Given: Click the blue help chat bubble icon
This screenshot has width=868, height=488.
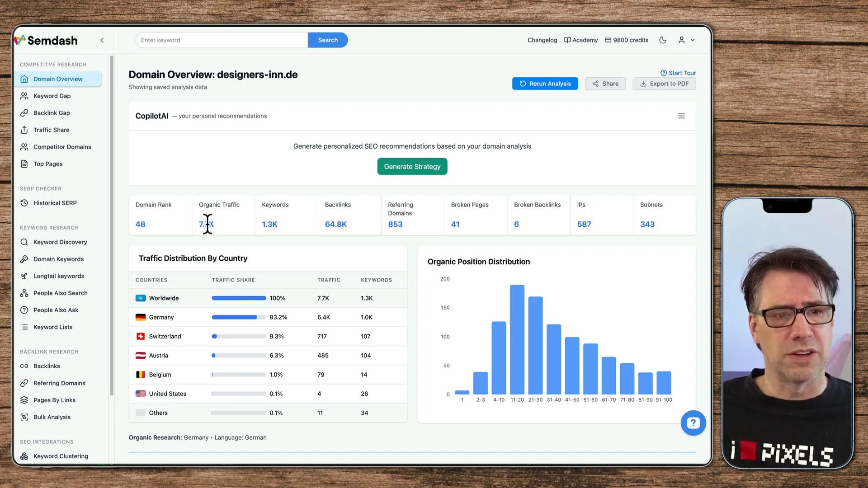Looking at the screenshot, I should coord(693,423).
